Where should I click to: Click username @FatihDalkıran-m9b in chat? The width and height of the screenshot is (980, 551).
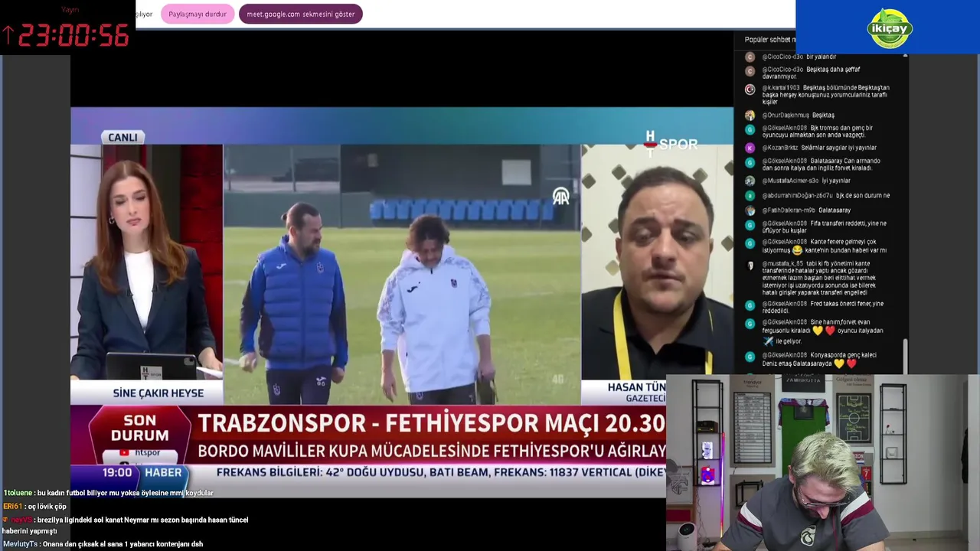[789, 210]
